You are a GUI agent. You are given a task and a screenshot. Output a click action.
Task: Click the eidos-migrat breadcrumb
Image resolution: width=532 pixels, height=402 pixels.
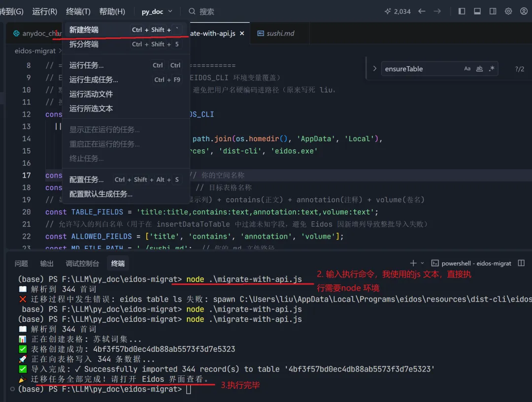pos(35,51)
